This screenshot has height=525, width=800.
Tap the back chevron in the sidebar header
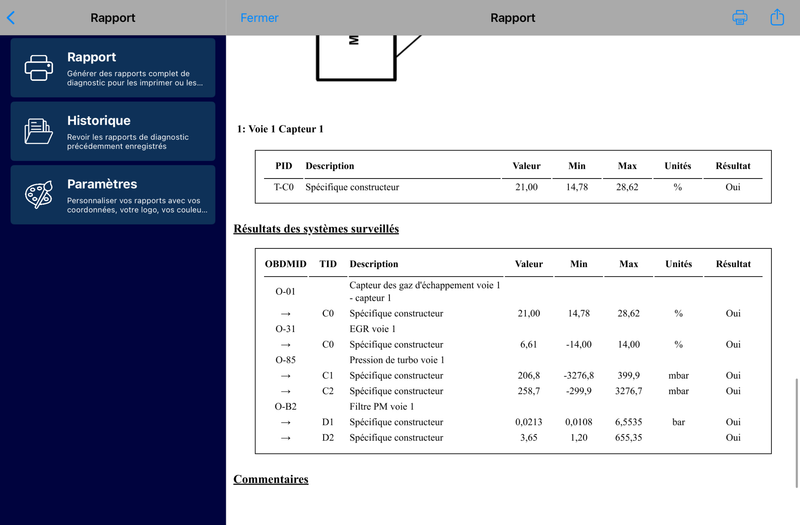pos(11,18)
